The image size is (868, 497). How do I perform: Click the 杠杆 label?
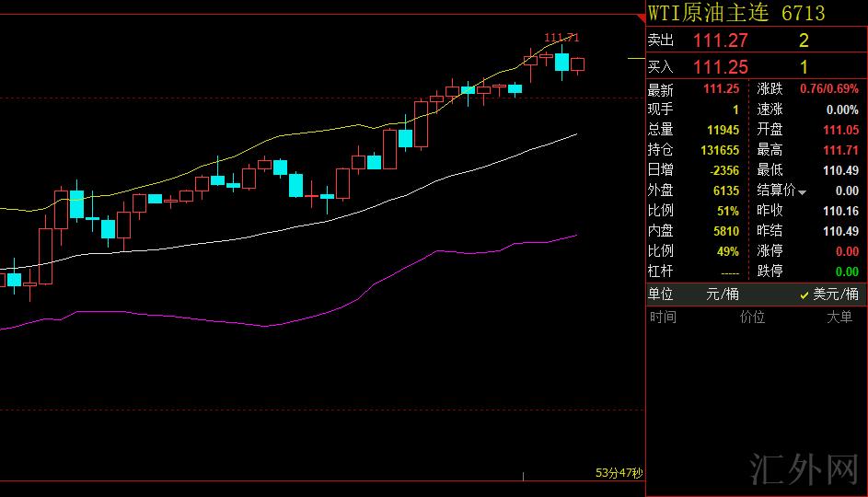point(660,272)
